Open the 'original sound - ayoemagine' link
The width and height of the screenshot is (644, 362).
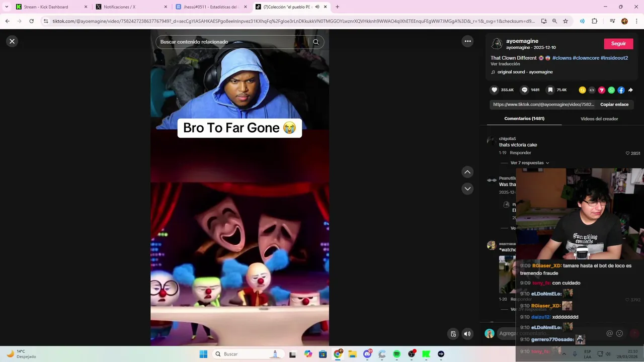pos(525,72)
